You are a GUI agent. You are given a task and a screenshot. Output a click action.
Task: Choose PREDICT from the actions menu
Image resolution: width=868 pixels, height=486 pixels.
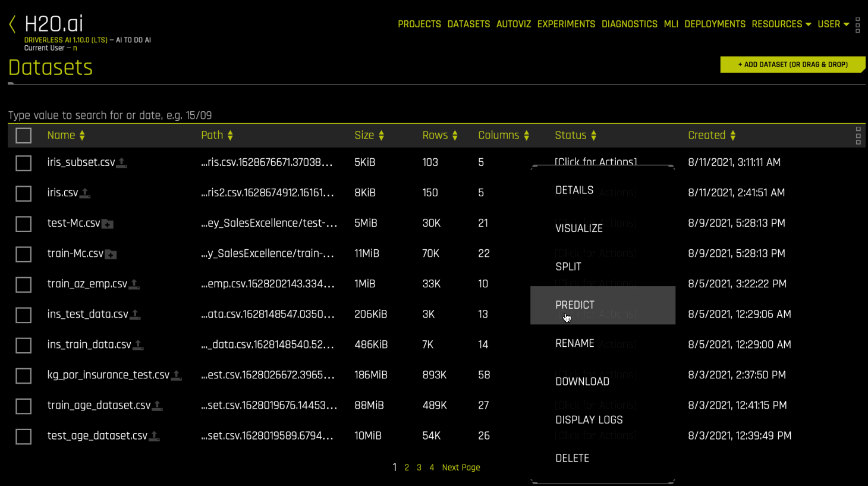[x=603, y=305]
